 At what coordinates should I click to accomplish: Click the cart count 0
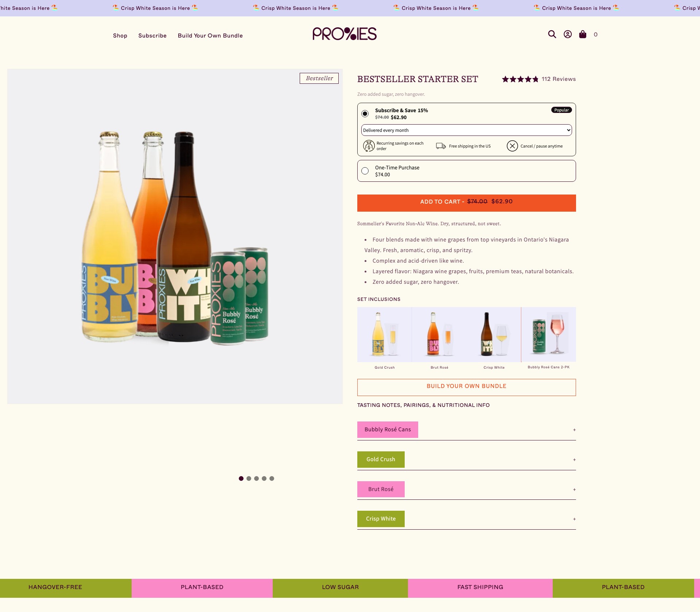click(x=595, y=35)
